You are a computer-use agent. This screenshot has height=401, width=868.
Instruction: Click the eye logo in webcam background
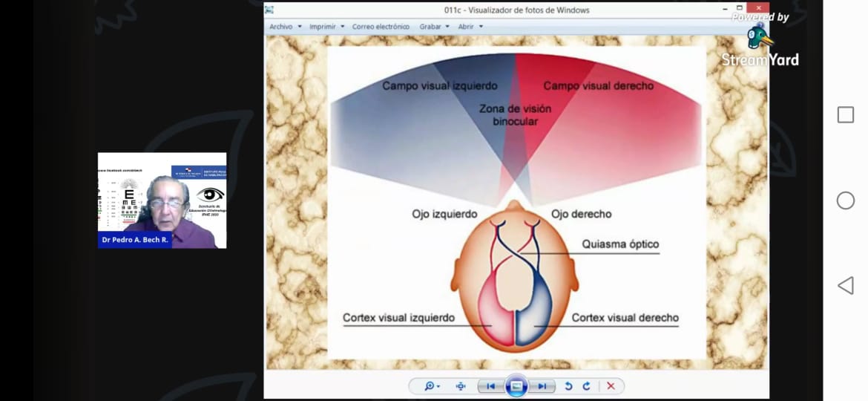point(211,195)
